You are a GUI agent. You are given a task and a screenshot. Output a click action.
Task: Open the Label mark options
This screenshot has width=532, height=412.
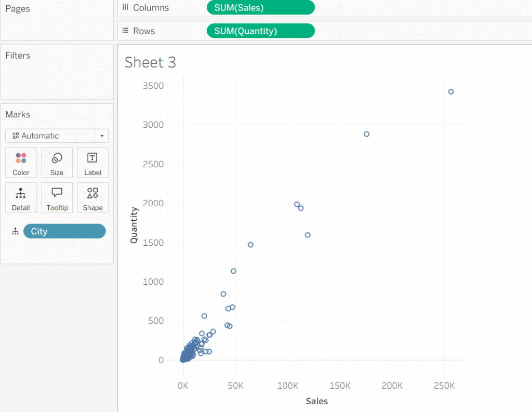pos(92,163)
